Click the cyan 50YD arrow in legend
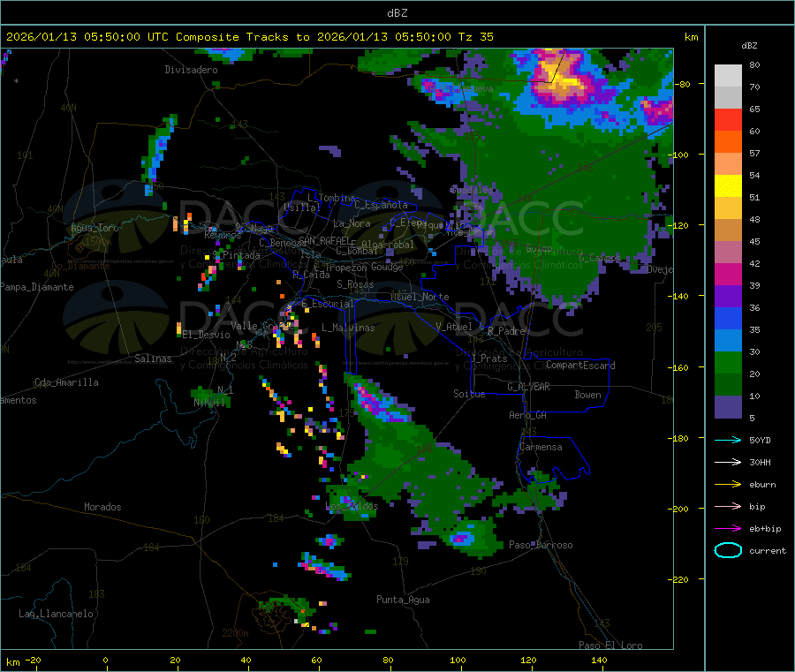The image size is (795, 672). (x=728, y=440)
